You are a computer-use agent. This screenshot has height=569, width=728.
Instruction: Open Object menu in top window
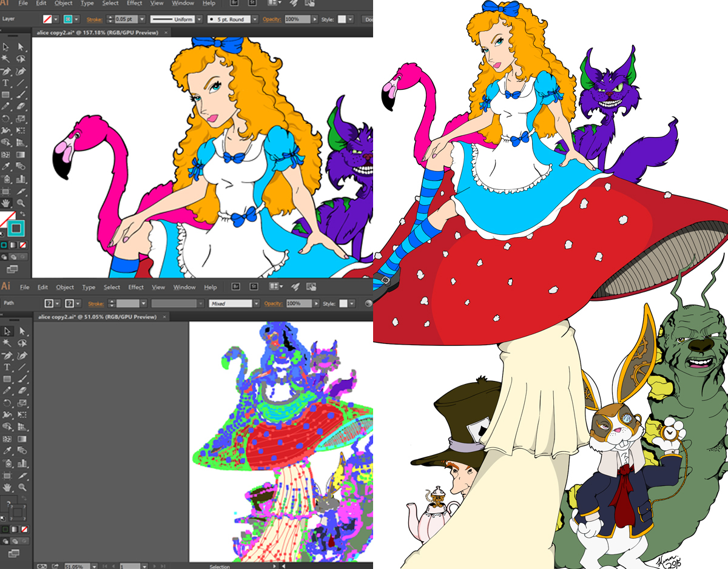tap(63, 3)
